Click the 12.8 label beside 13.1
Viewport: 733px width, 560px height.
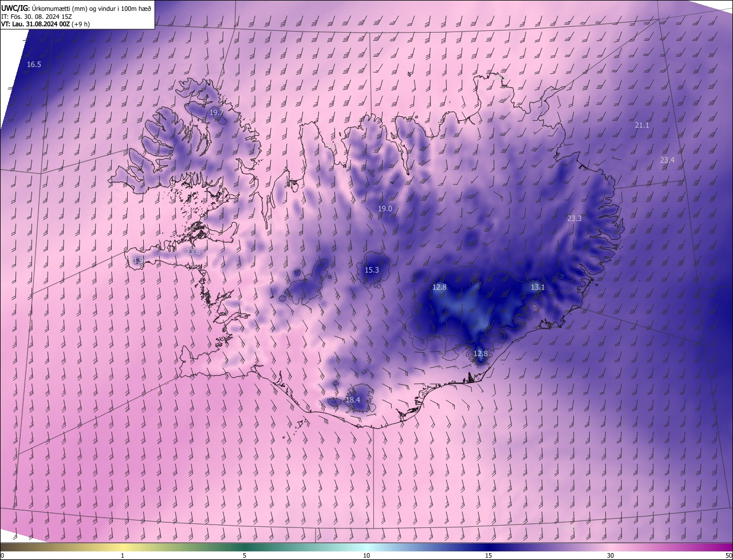point(439,287)
